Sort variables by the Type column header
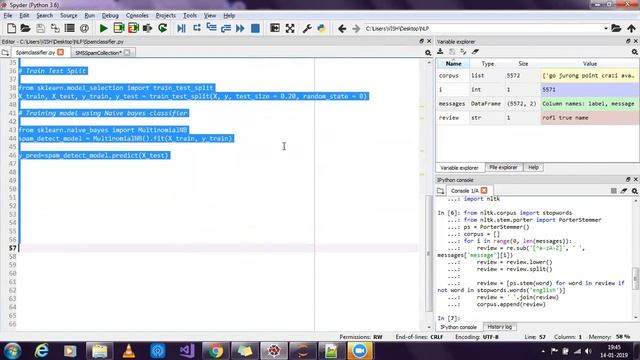Screen dimensions: 640x360 [487, 64]
